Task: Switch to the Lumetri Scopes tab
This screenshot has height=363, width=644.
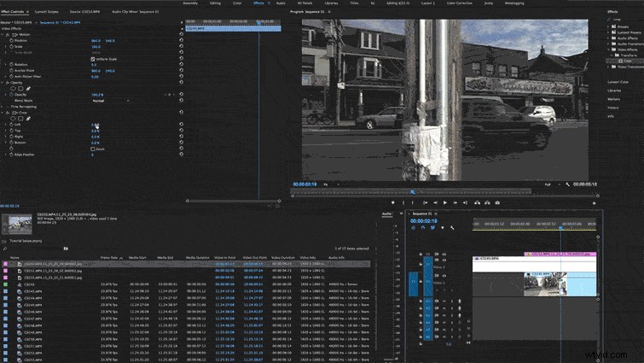Action: tap(46, 12)
